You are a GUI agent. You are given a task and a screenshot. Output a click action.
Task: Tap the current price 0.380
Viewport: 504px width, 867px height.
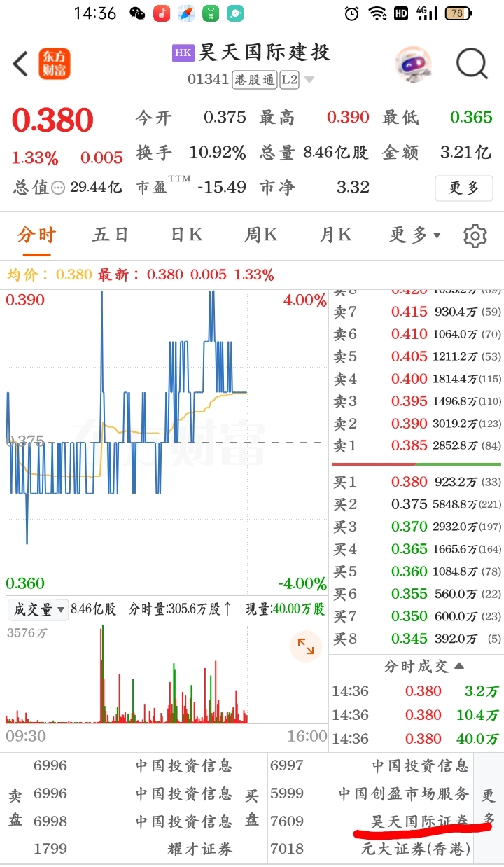click(x=53, y=120)
